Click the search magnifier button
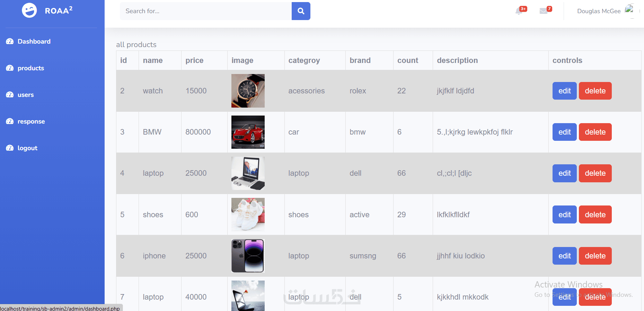The image size is (644, 311). (x=301, y=11)
